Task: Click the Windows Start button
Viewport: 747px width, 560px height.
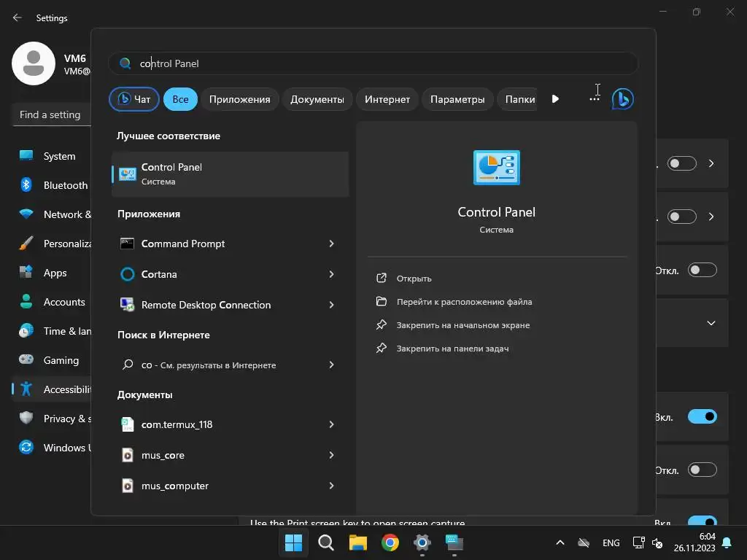Action: 293,542
